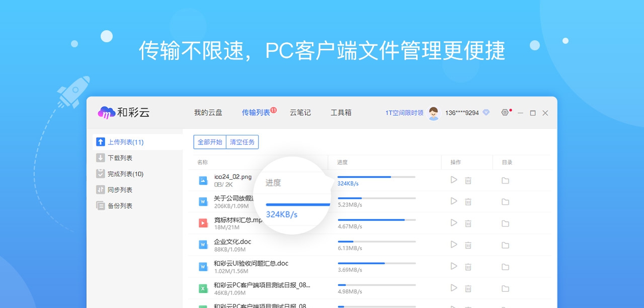Click the folder icon for 企业文化.doc
The width and height of the screenshot is (644, 308).
click(505, 245)
